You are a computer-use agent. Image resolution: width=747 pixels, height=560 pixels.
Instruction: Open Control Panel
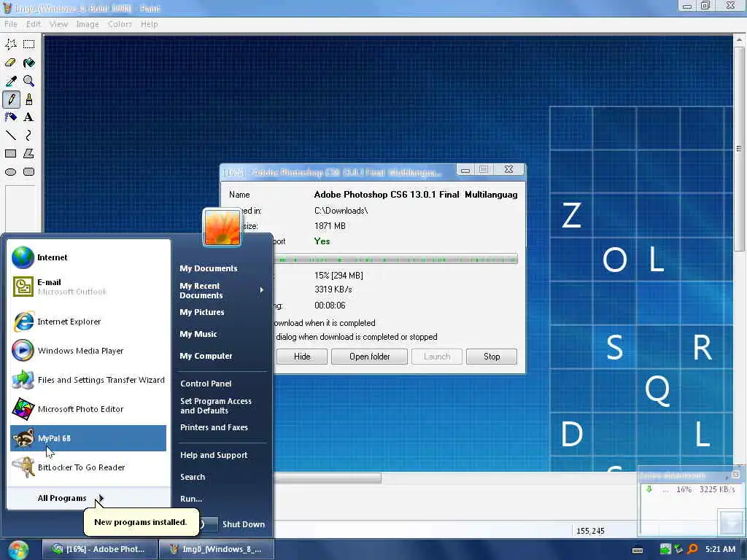pos(206,384)
